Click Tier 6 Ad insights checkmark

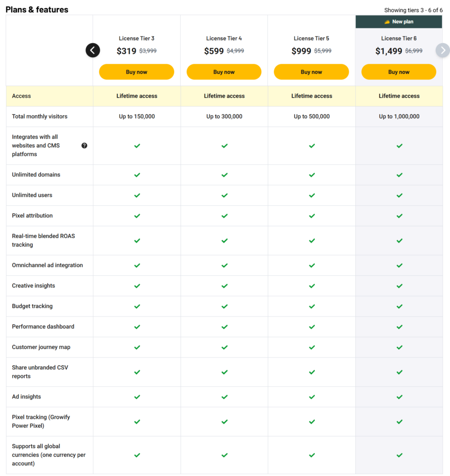pos(399,397)
